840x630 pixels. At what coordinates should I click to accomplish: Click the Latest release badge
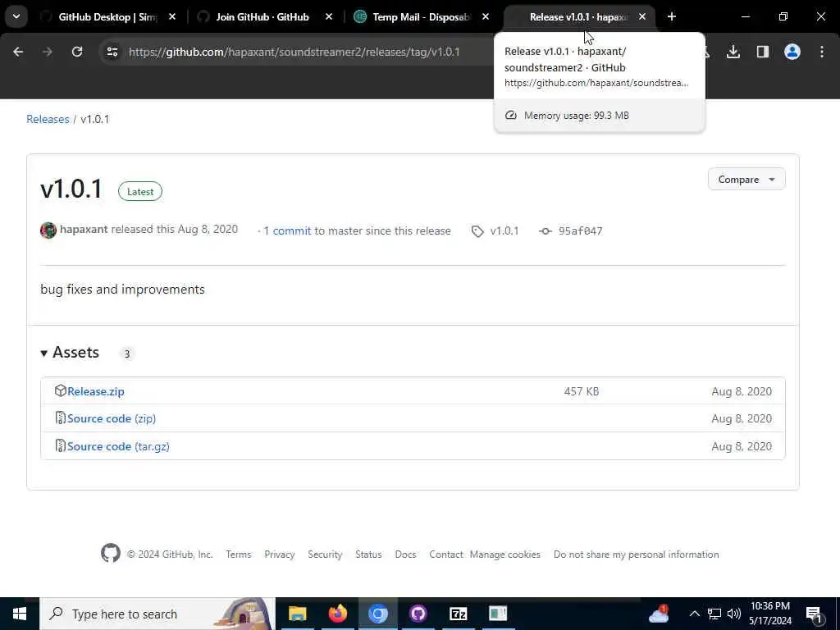pyautogui.click(x=139, y=191)
